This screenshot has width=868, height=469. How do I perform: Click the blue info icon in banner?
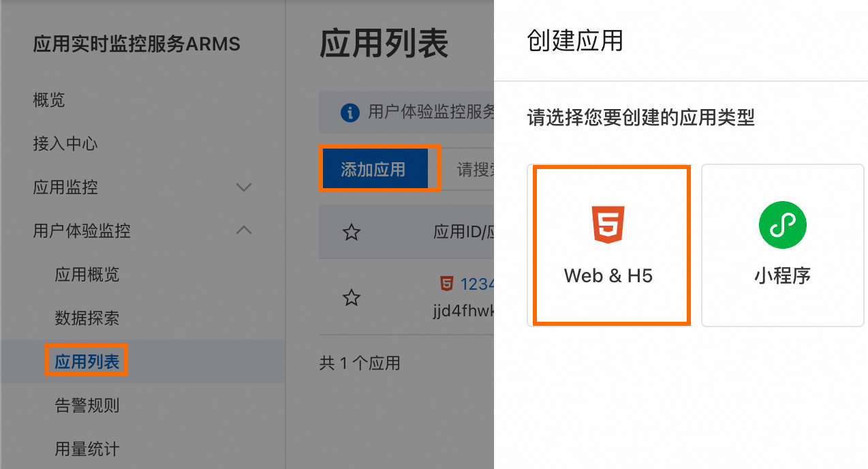[350, 112]
